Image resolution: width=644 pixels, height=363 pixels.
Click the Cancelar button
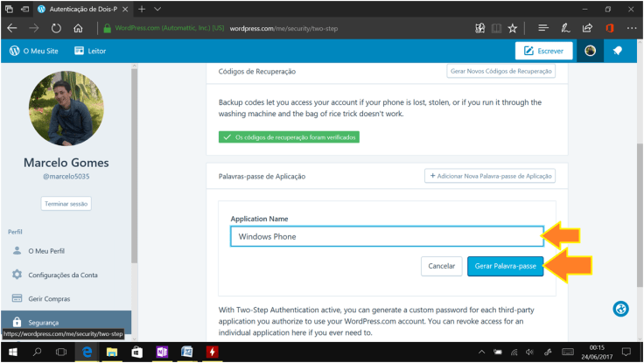click(x=441, y=266)
